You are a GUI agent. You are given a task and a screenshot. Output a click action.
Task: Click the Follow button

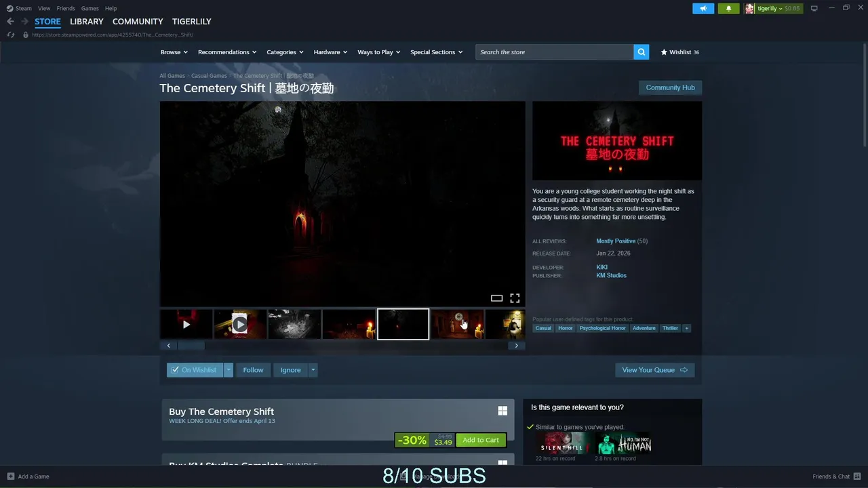253,370
